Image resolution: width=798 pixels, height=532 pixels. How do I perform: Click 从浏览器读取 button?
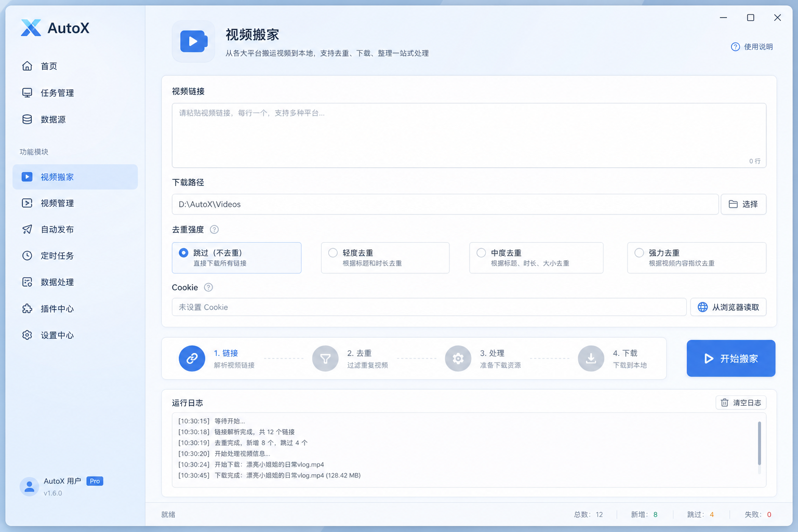point(728,307)
